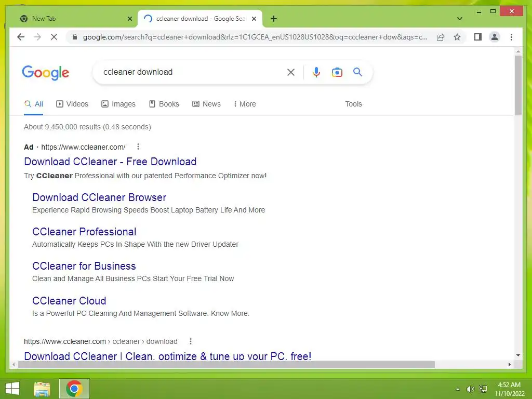Screen dimensions: 532x399
Task: Switch to News results
Action: pyautogui.click(x=207, y=104)
